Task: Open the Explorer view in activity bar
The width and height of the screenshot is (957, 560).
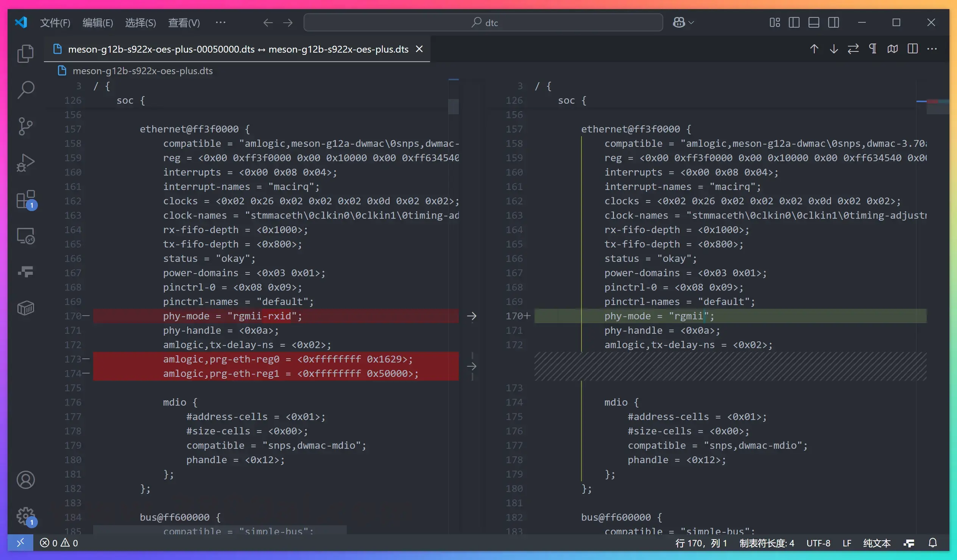Action: (25, 53)
